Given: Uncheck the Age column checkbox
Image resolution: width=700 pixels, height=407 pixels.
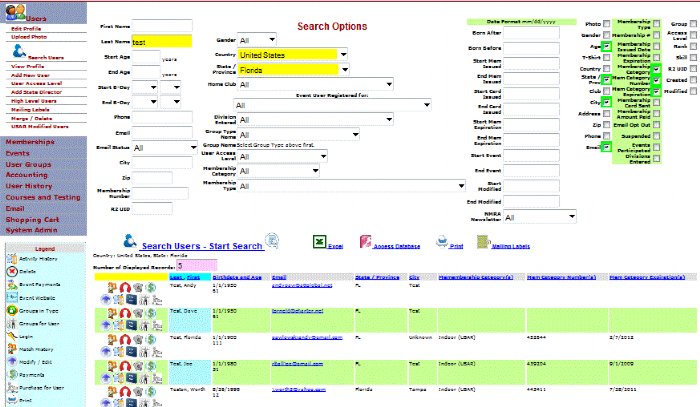Looking at the screenshot, I should point(606,46).
